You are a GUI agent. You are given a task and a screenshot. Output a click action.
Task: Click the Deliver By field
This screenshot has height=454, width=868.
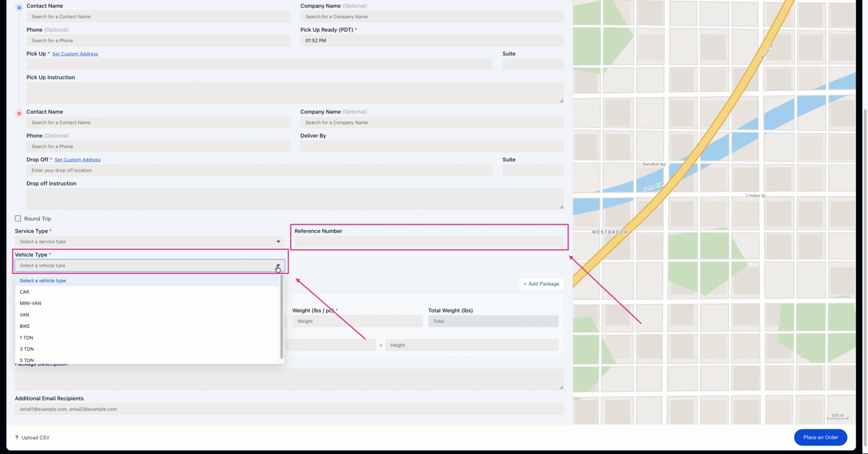(x=432, y=146)
